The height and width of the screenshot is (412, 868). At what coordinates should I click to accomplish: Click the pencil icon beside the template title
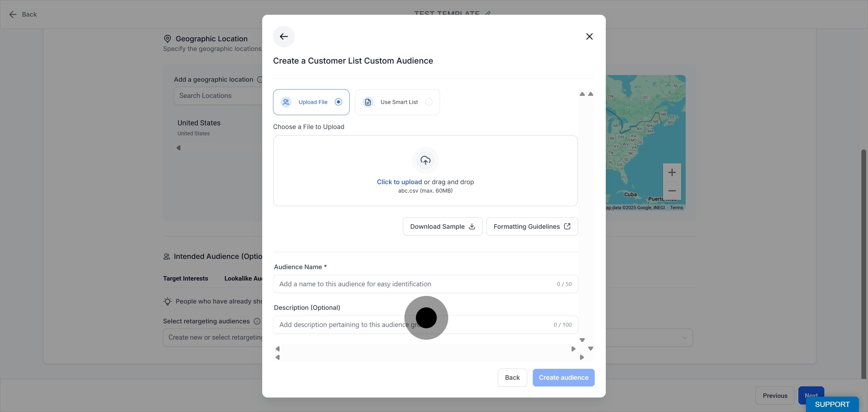coord(488,14)
